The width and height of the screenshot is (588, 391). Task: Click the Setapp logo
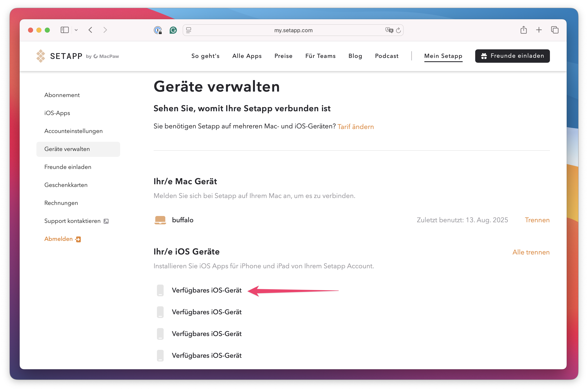59,56
